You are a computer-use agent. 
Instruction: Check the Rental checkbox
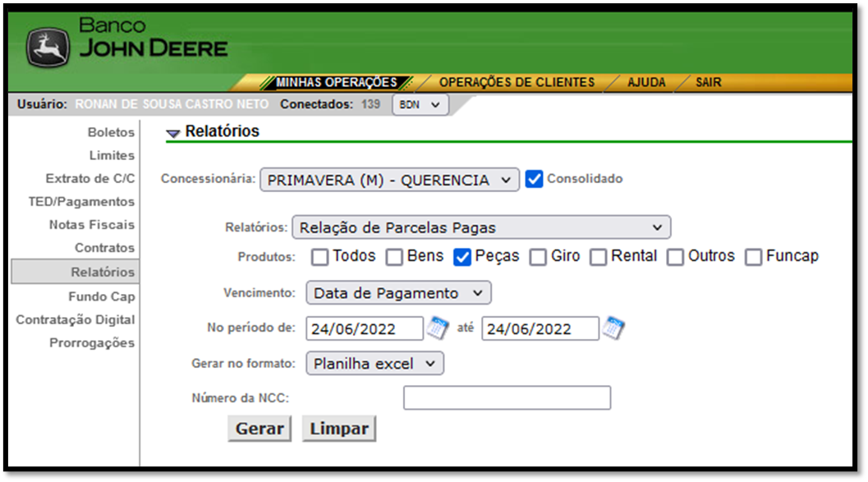coord(598,257)
